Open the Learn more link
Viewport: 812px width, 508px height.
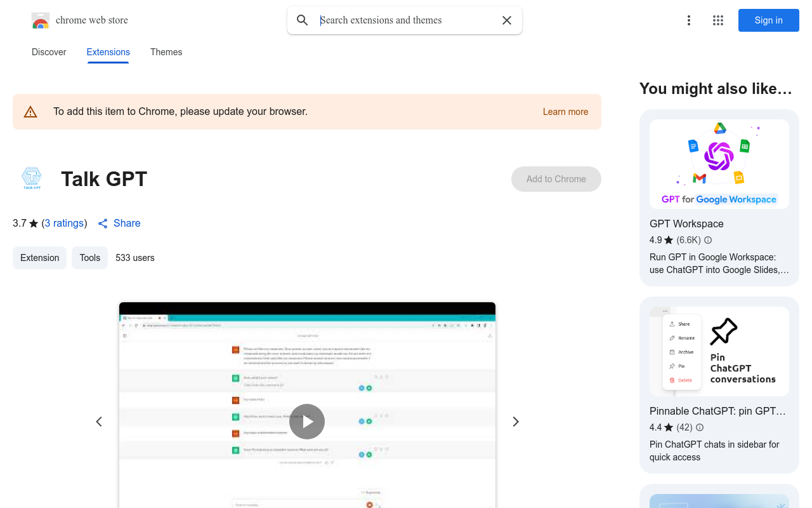[x=565, y=112]
